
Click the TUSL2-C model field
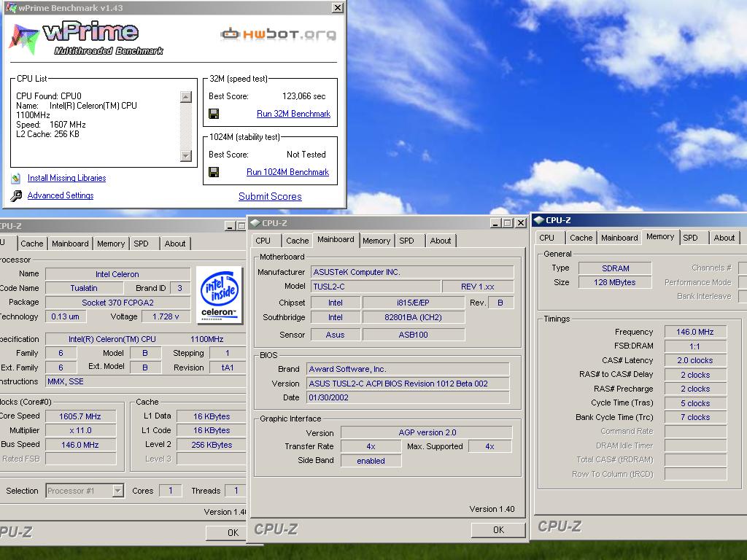376,287
